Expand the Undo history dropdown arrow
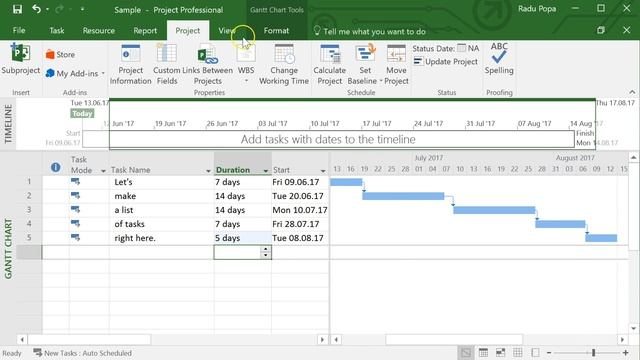This screenshot has height=360, width=640. (47, 9)
